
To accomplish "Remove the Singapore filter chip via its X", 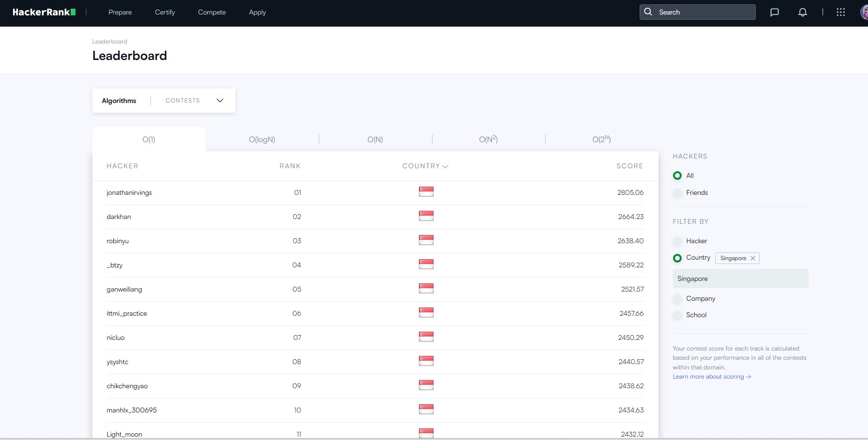I will click(753, 258).
